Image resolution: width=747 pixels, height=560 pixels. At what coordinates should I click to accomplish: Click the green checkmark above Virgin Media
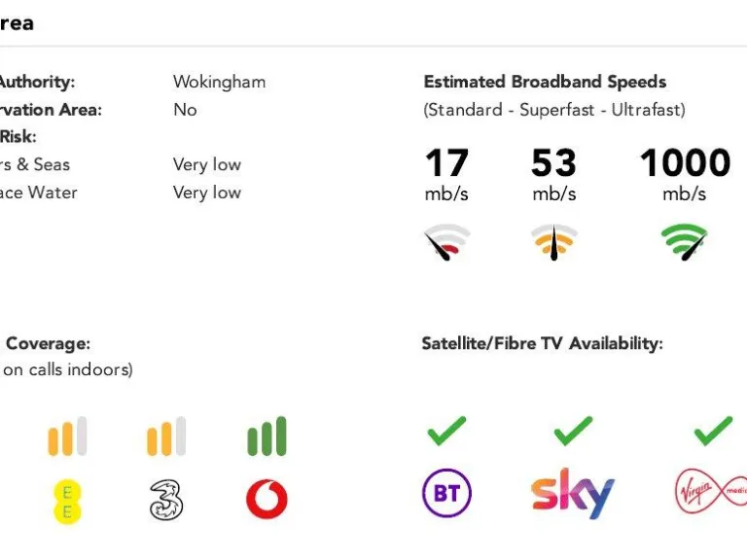coord(713,430)
